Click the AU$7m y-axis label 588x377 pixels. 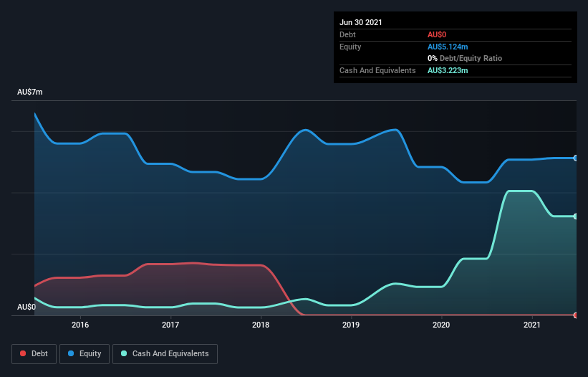click(x=30, y=92)
